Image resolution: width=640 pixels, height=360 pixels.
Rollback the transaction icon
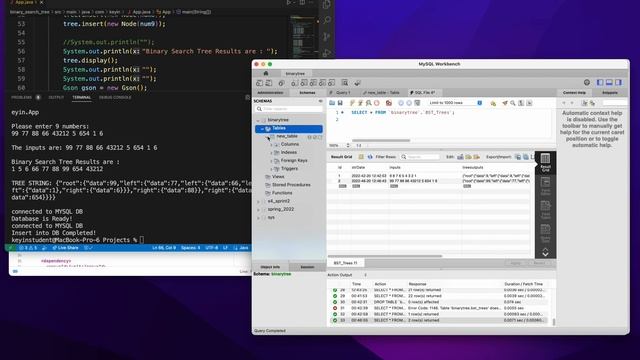(409, 103)
